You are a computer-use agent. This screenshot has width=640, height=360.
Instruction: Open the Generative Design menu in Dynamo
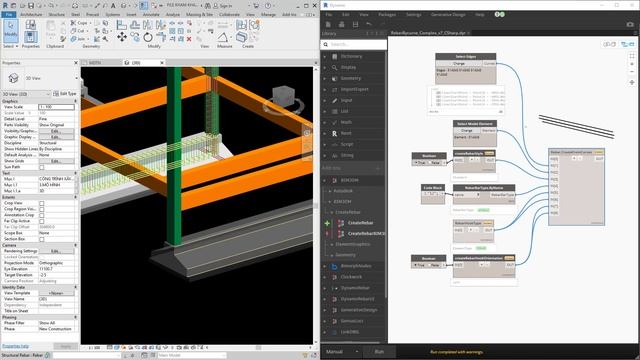(448, 14)
